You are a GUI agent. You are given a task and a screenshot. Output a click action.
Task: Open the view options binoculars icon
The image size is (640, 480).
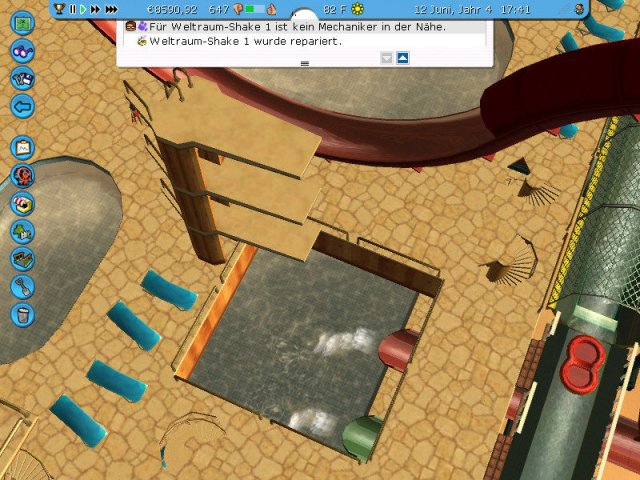tap(22, 51)
